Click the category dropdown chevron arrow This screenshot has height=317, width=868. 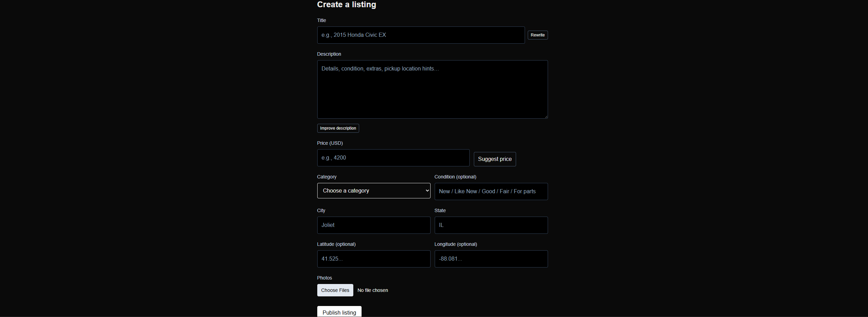[x=427, y=191]
